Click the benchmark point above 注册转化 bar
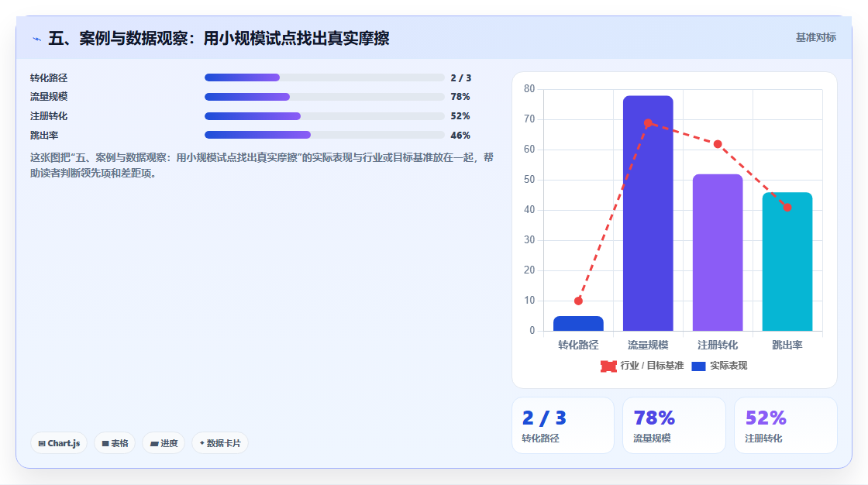868x485 pixels. [718, 144]
